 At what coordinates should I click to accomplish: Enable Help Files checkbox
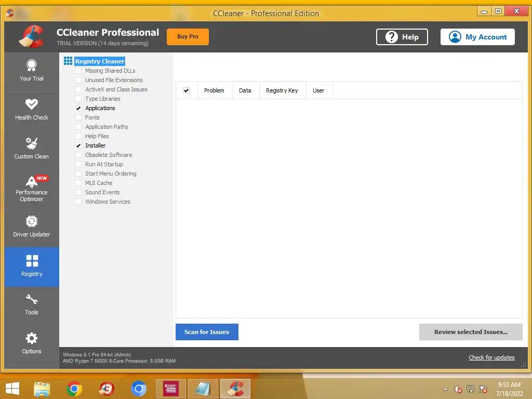[78, 136]
